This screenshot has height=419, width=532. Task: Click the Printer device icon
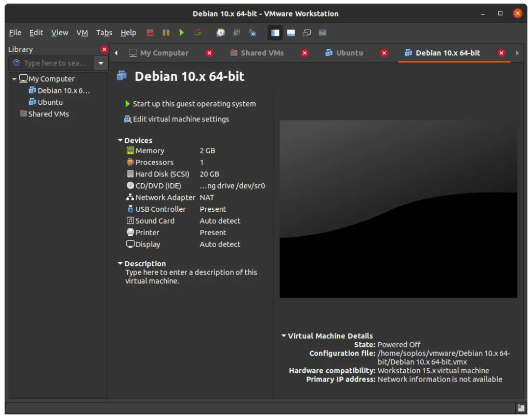point(130,232)
